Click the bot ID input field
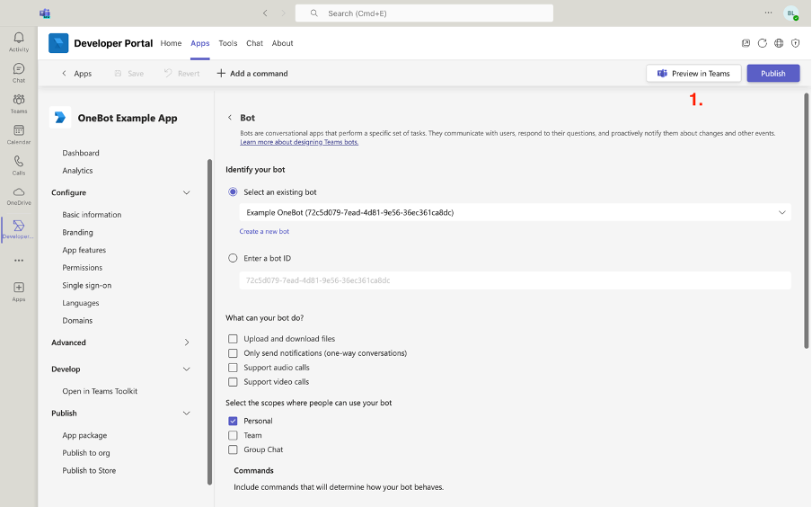Screen dimensions: 812x507 (515, 280)
